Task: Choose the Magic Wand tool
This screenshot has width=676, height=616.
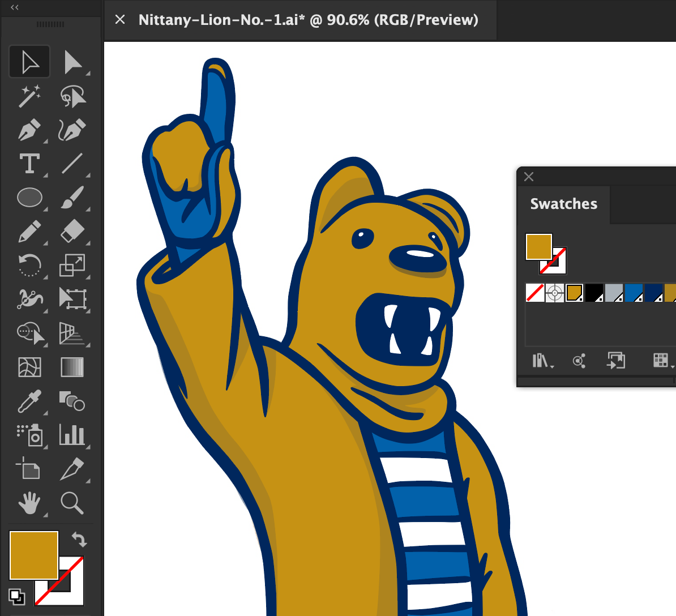Action: tap(29, 96)
